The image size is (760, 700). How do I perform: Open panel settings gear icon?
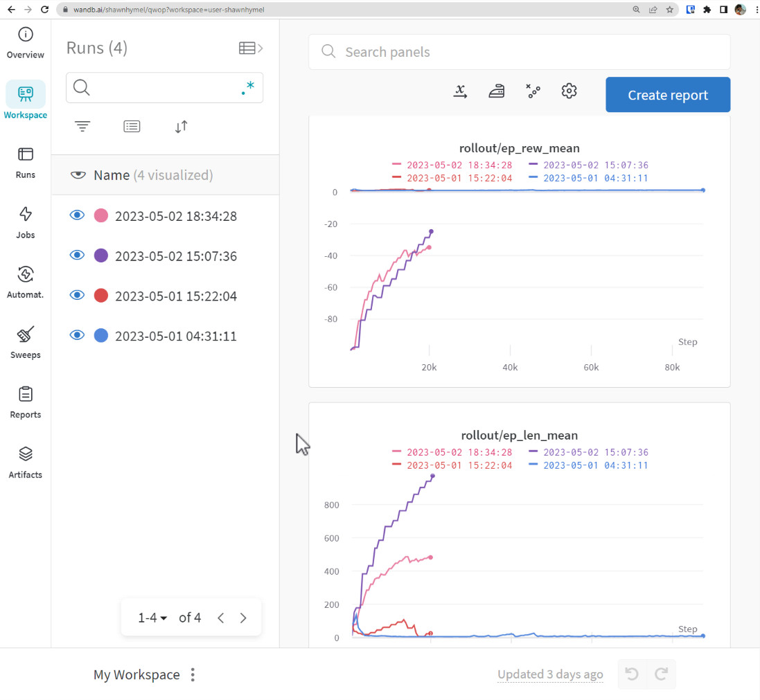(x=569, y=91)
